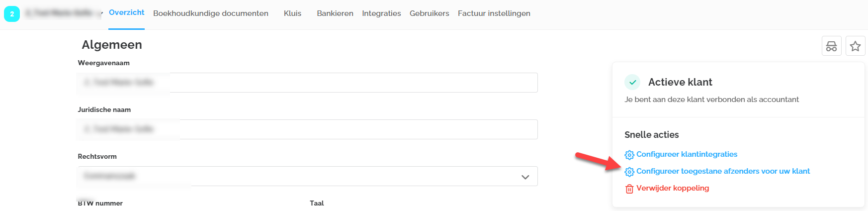Click the green checkmark status icon
Image resolution: width=868 pixels, height=211 pixels.
(x=632, y=82)
